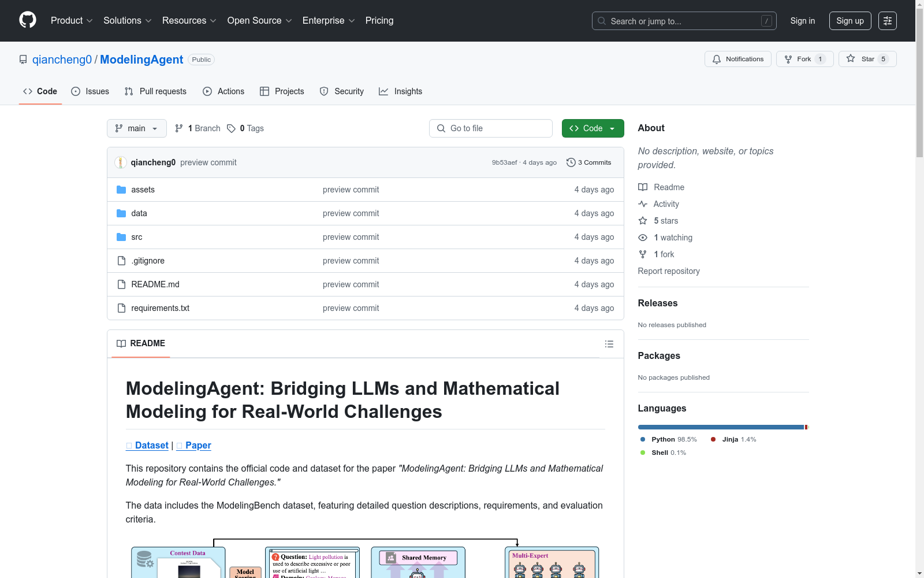
Task: Open the Pricing page
Action: point(379,21)
